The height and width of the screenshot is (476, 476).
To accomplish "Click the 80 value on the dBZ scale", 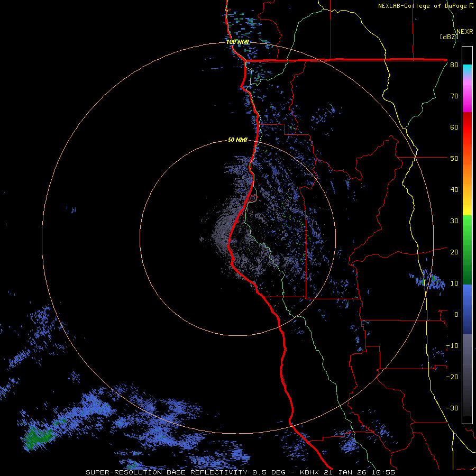I will [x=454, y=65].
